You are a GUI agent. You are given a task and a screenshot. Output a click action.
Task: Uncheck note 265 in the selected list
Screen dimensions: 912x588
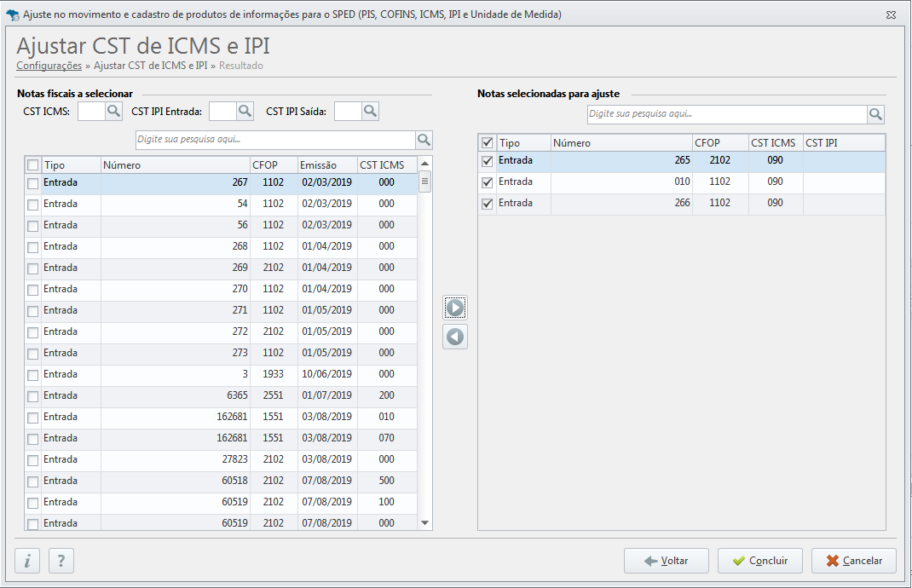[x=486, y=160]
